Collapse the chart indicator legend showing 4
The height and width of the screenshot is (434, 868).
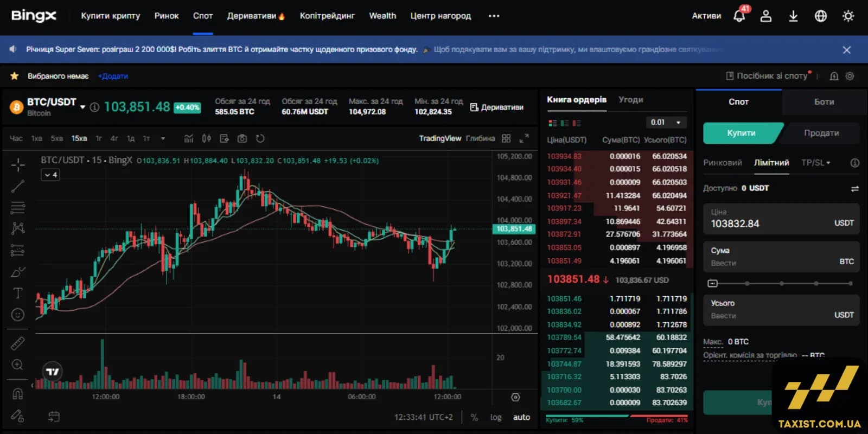(50, 175)
